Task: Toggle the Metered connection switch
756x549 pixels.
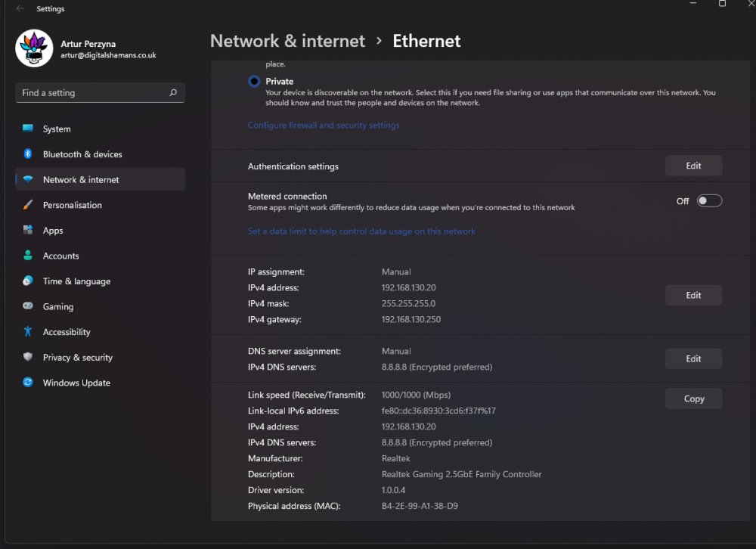Action: click(709, 200)
